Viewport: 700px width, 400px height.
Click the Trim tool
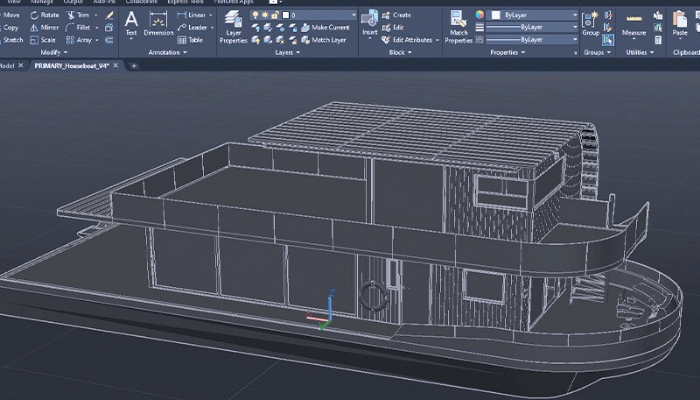[x=78, y=15]
